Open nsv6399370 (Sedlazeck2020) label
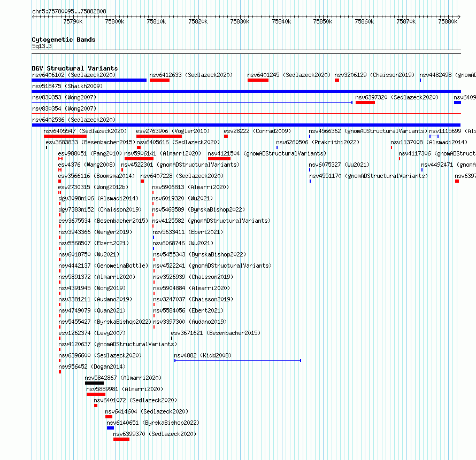476x460 pixels. click(x=155, y=434)
